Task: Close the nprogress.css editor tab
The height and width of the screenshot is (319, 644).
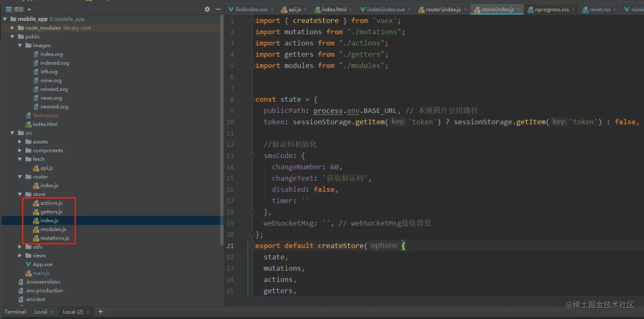Action: [x=573, y=10]
